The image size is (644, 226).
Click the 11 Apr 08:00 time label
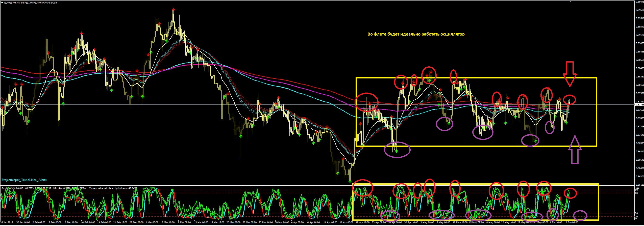click(330, 222)
